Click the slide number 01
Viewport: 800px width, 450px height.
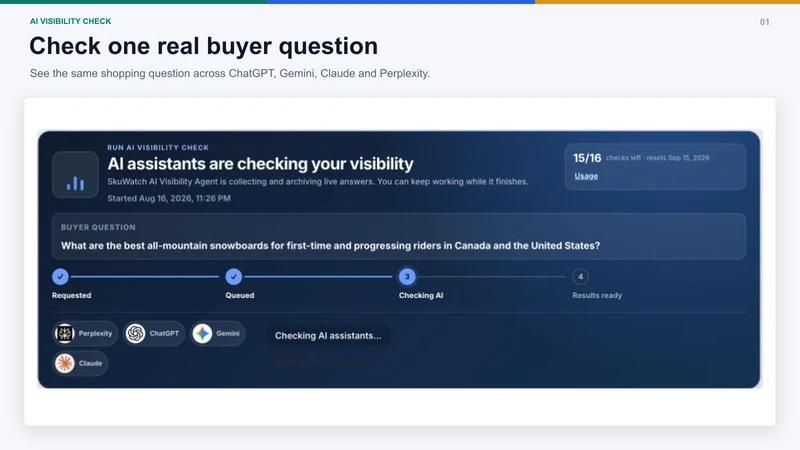tap(764, 22)
